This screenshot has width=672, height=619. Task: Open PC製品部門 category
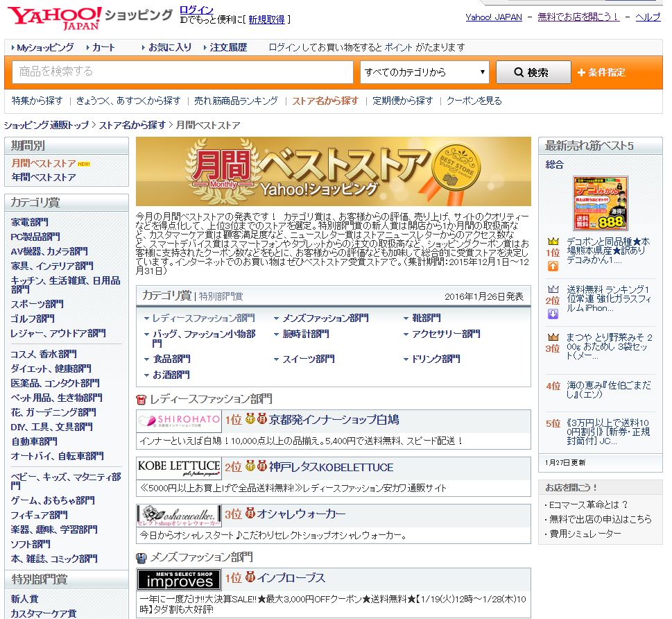[35, 237]
